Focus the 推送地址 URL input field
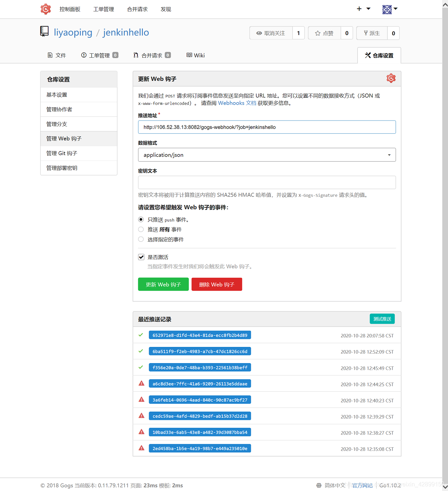The height and width of the screenshot is (491, 448). 267,127
